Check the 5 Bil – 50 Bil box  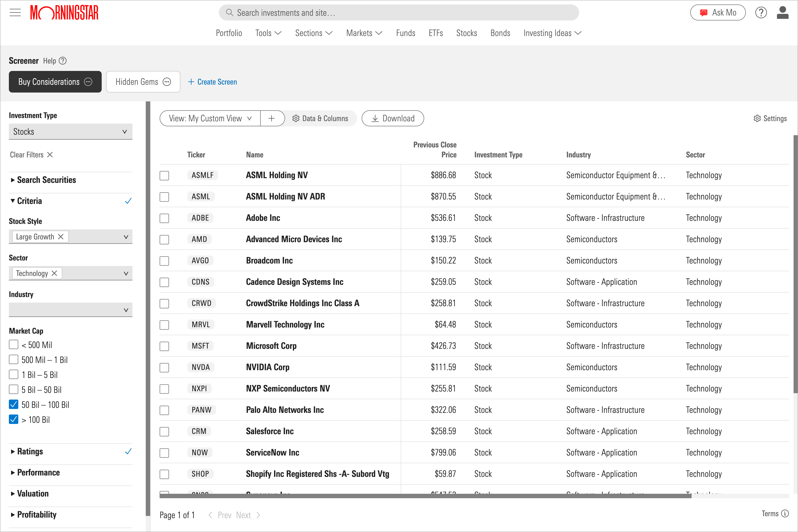14,389
